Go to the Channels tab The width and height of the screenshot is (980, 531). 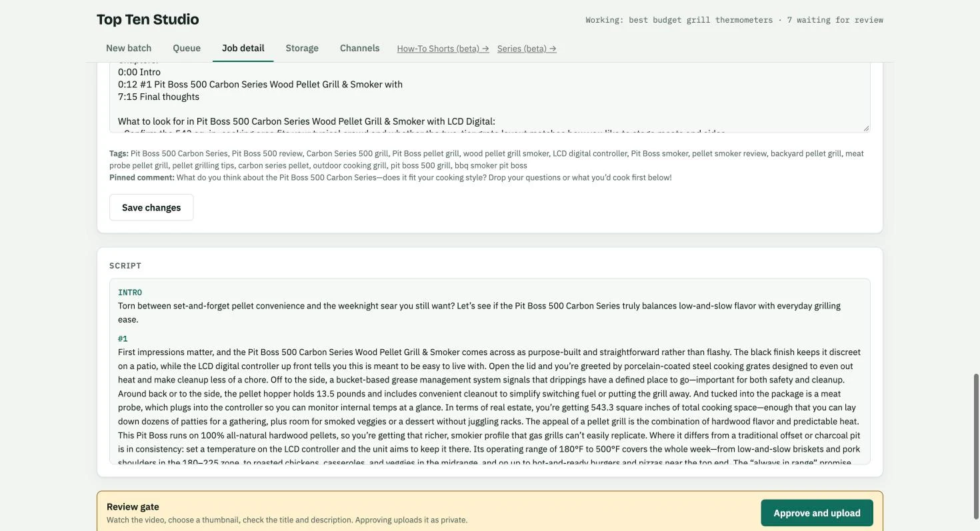(360, 48)
